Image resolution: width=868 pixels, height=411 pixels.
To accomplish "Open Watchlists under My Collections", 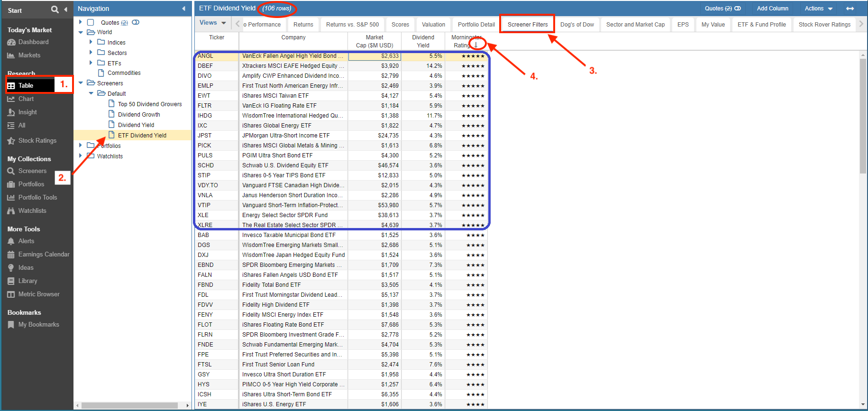I will (27, 211).
